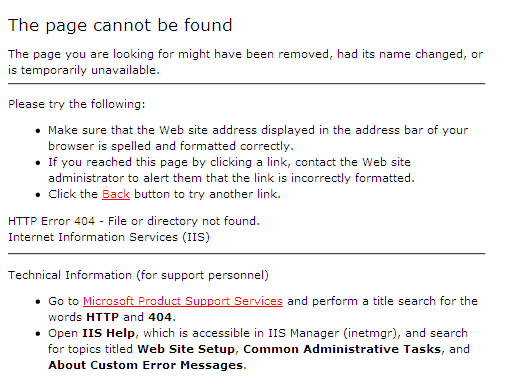The height and width of the screenshot is (391, 511).
Task: Click the bold "Common Administrative Tasks" text
Action: [x=342, y=349]
